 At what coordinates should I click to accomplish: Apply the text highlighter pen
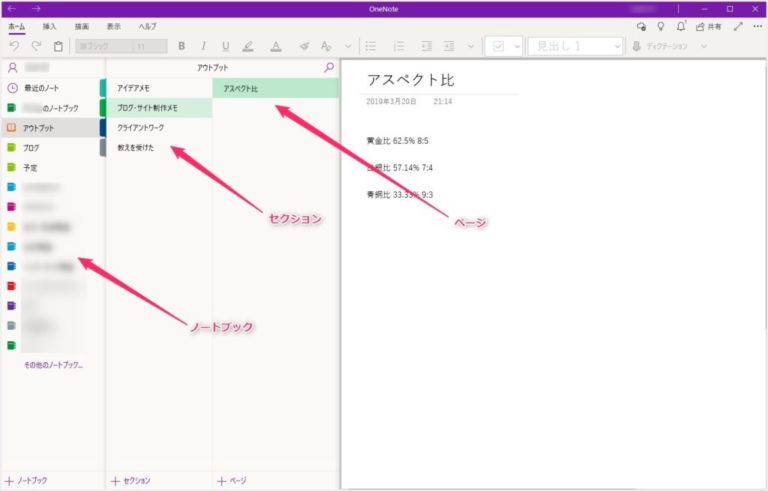point(248,46)
